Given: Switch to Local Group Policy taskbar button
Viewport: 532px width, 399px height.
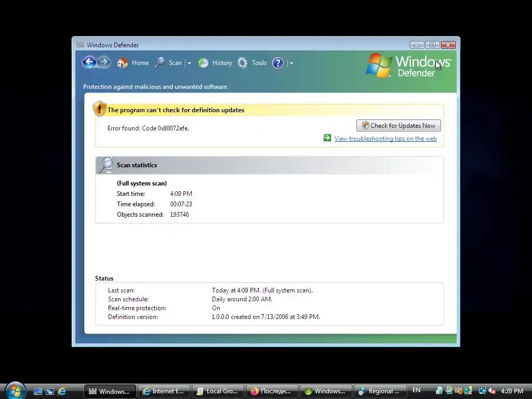Looking at the screenshot, I should point(218,391).
